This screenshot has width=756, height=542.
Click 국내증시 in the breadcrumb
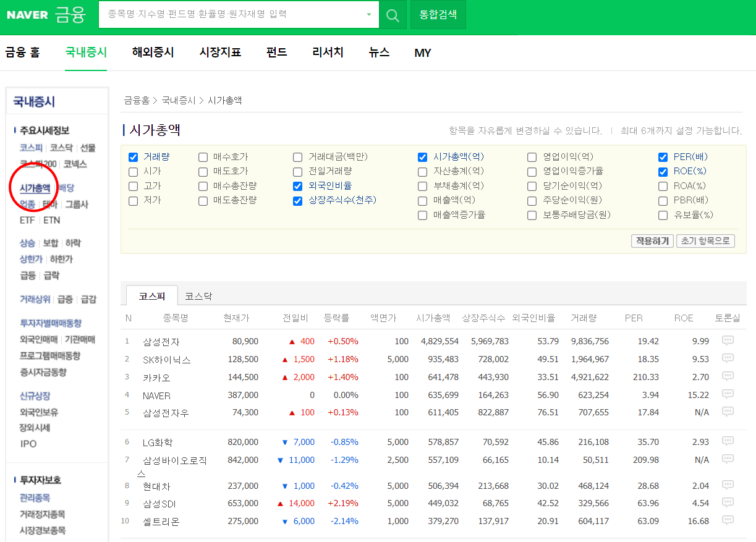(x=178, y=100)
